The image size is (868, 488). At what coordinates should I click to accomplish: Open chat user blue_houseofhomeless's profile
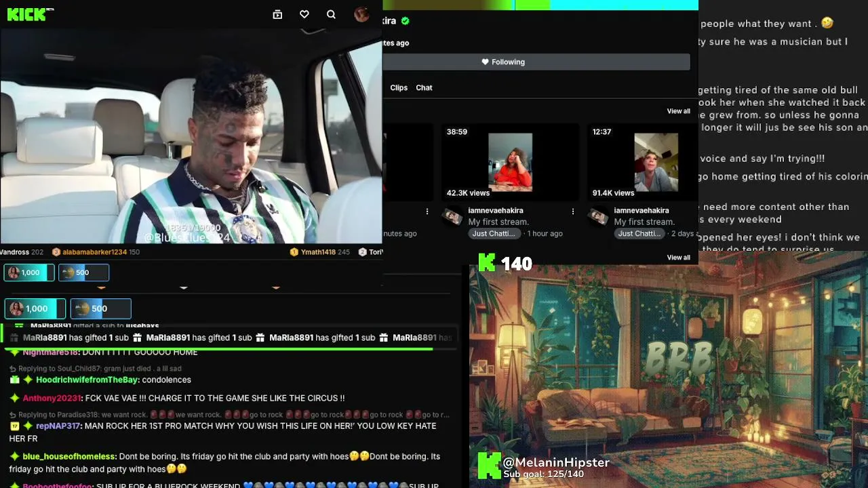(69, 457)
